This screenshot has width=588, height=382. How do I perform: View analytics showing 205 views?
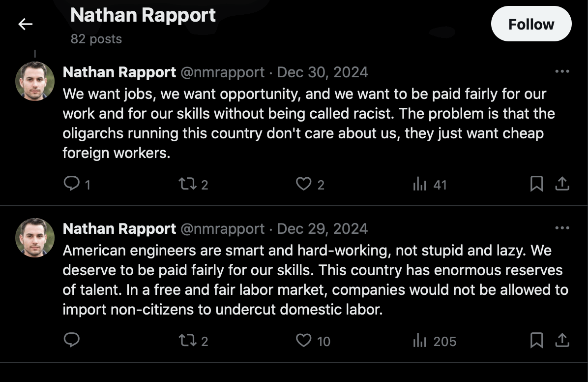(419, 340)
